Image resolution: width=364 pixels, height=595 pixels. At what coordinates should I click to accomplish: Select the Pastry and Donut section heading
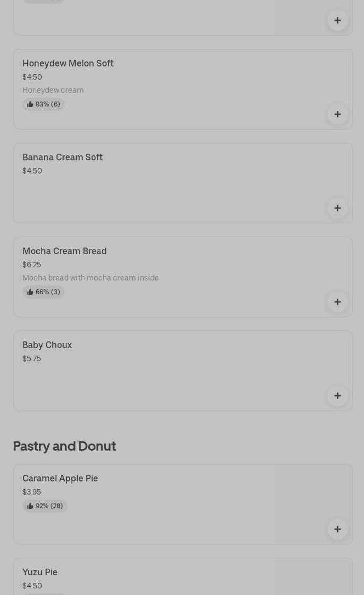tap(65, 446)
